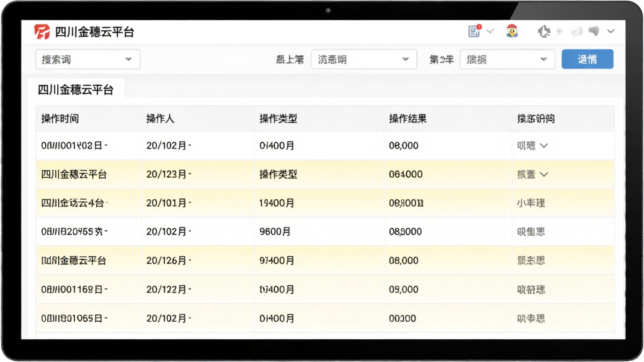Select the 四川金穗云平台 tab
The width and height of the screenshot is (644, 362).
coord(75,89)
